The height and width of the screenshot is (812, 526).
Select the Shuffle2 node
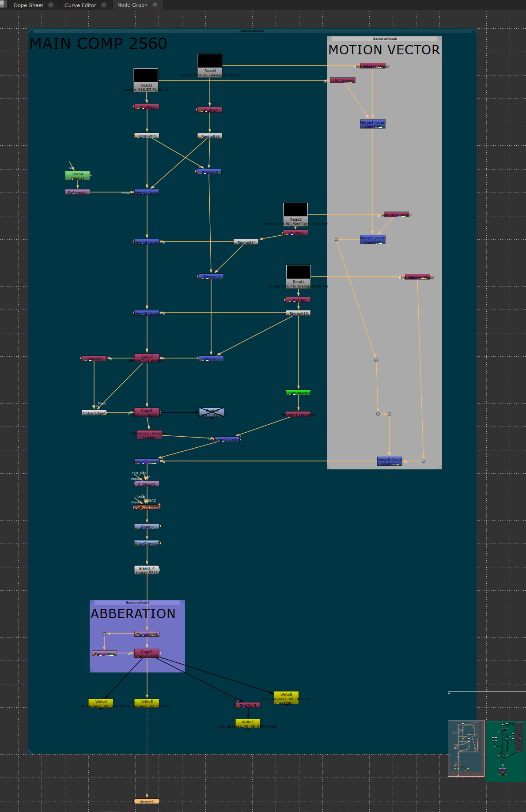[x=295, y=233]
